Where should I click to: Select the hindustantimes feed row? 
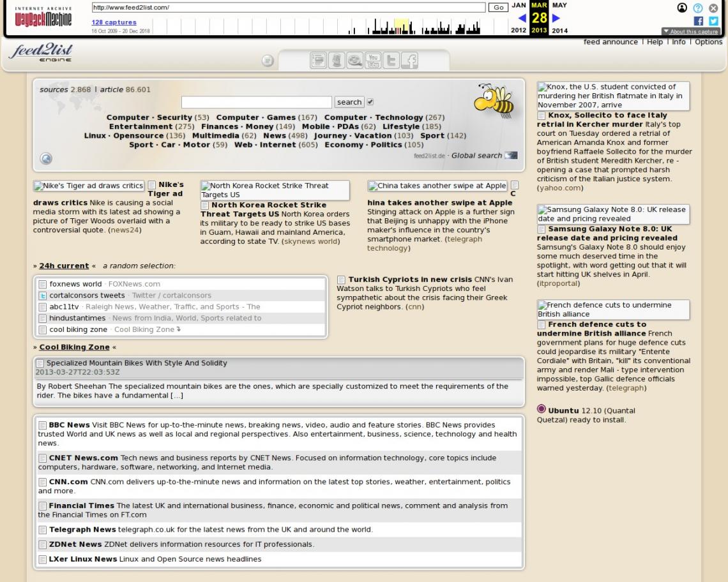[x=181, y=318]
